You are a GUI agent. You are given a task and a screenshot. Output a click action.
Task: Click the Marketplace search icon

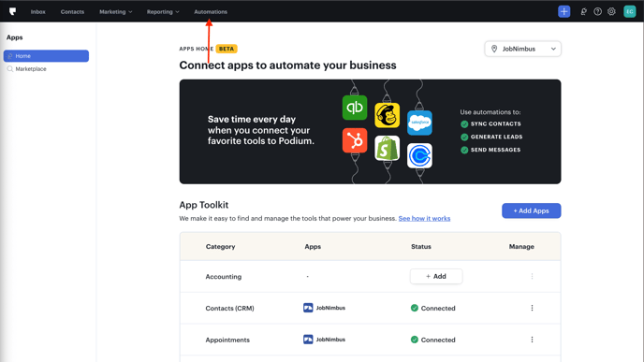10,69
